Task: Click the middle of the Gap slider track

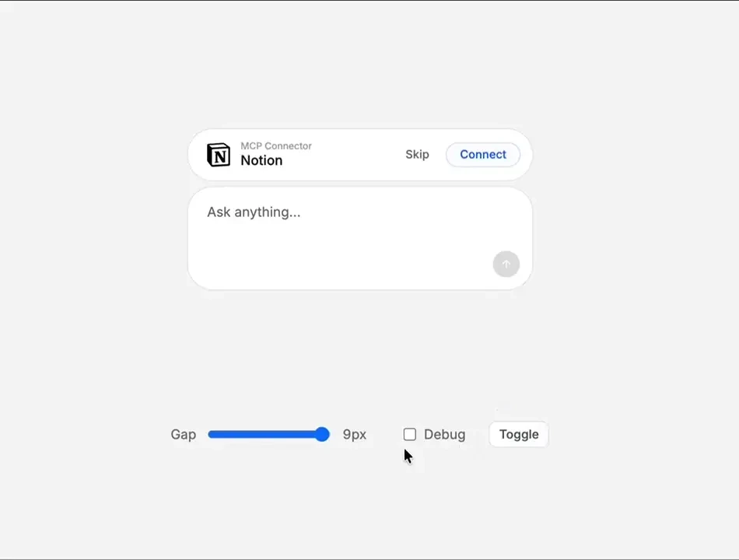Action: point(268,434)
